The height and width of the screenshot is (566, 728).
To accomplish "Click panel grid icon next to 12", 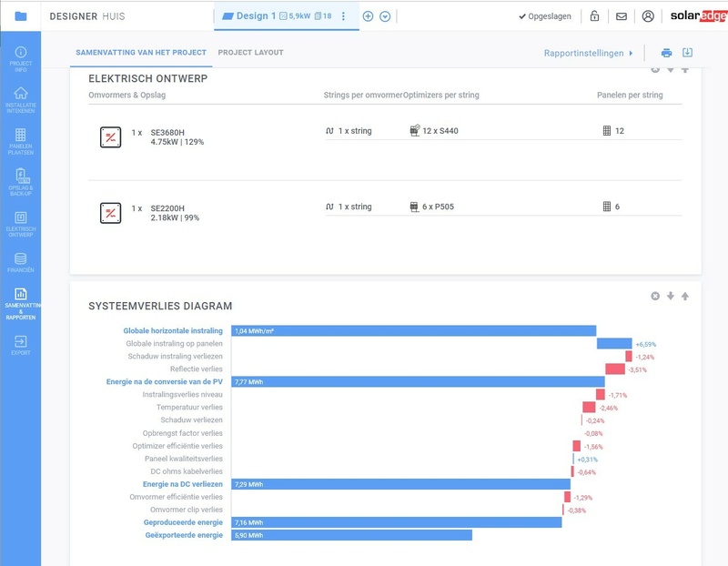I will (x=607, y=131).
